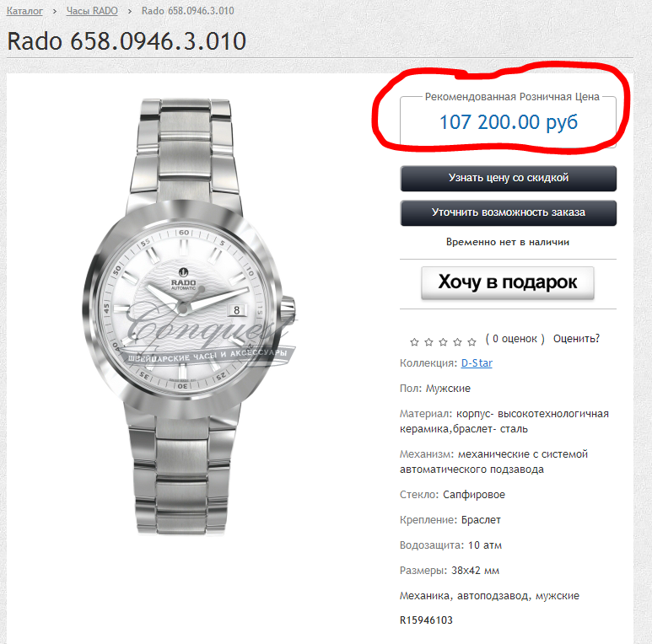Open the D-Star collection link
The height and width of the screenshot is (644, 652).
[x=477, y=363]
